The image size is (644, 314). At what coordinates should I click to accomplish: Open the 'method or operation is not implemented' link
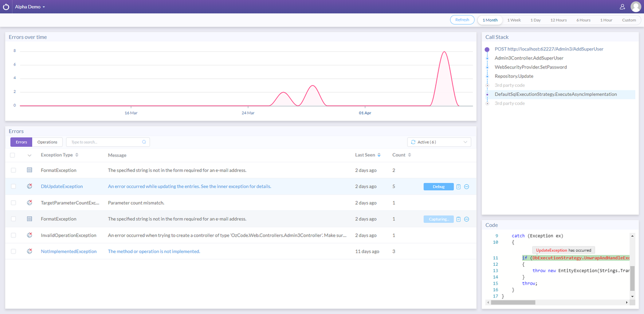[x=155, y=251]
